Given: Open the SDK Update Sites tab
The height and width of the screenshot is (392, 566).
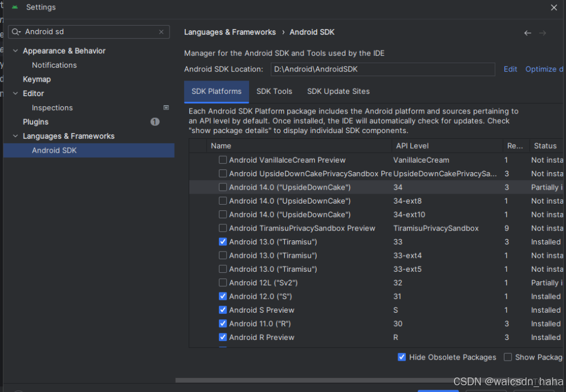Looking at the screenshot, I should pyautogui.click(x=337, y=91).
